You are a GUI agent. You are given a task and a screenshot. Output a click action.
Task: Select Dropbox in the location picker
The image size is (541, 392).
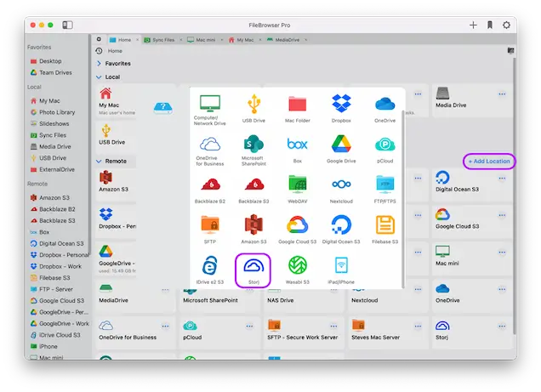tap(341, 108)
